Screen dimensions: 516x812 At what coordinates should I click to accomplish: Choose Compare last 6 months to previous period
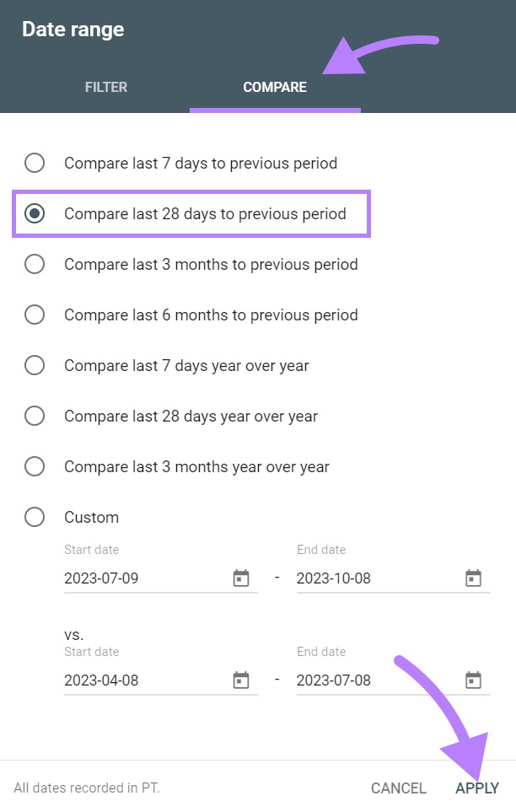[35, 315]
